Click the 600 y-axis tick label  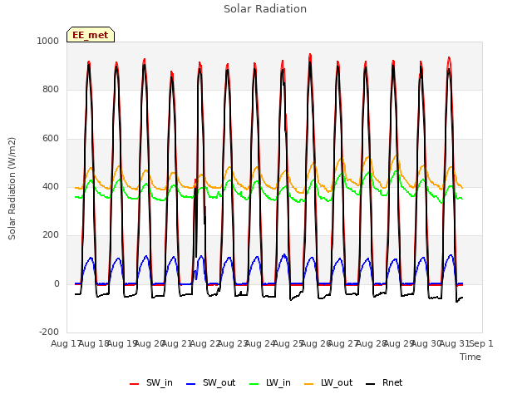click(x=51, y=139)
